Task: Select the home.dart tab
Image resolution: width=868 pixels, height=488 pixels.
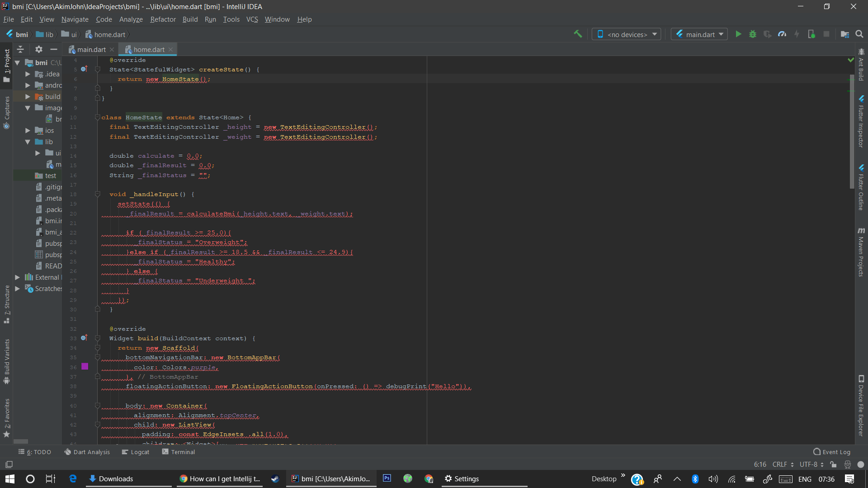Action: point(147,49)
